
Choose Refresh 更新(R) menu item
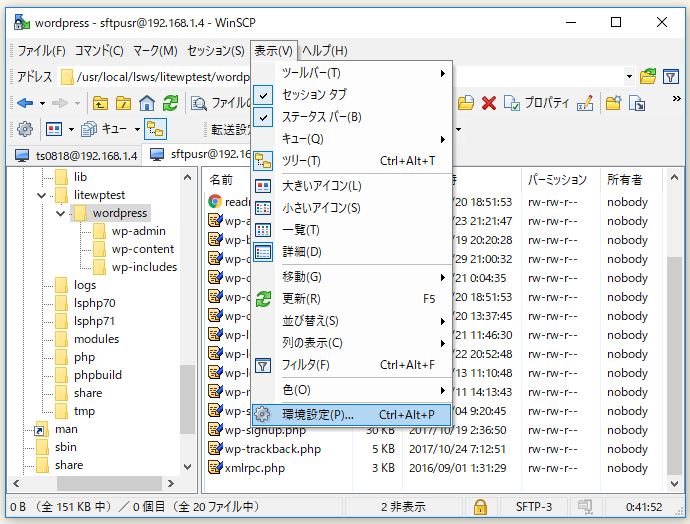click(352, 299)
